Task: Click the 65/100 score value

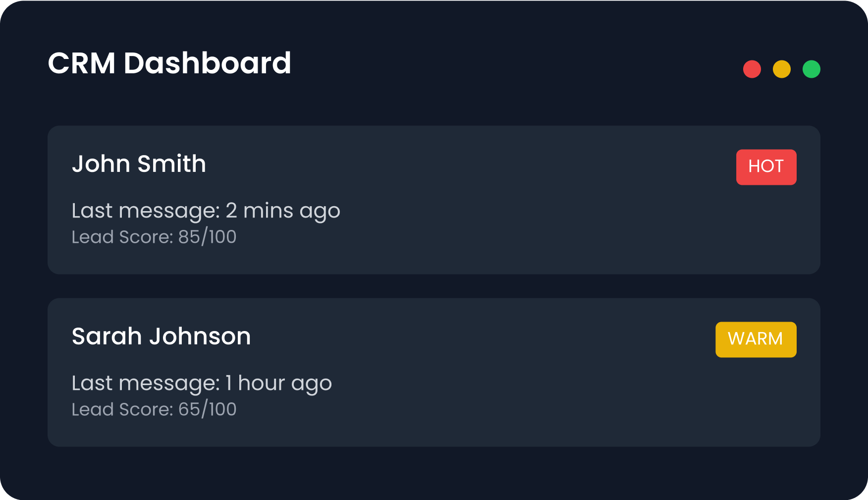Action: (207, 409)
